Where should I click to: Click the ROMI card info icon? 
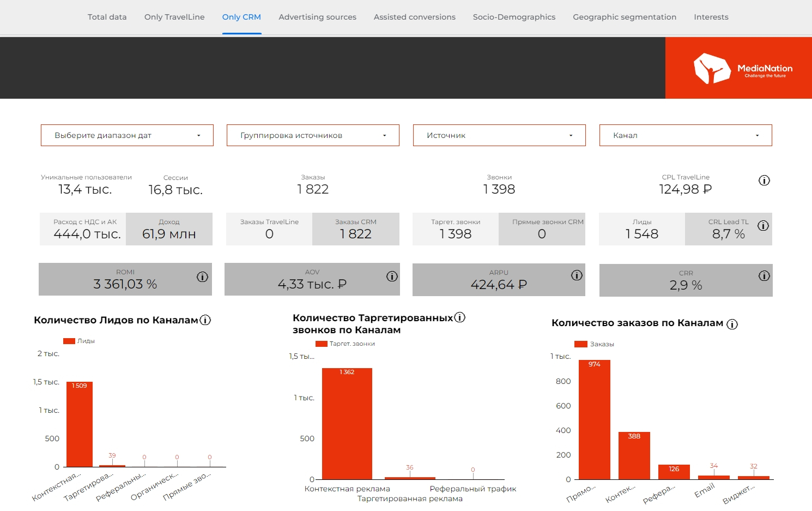tap(202, 277)
